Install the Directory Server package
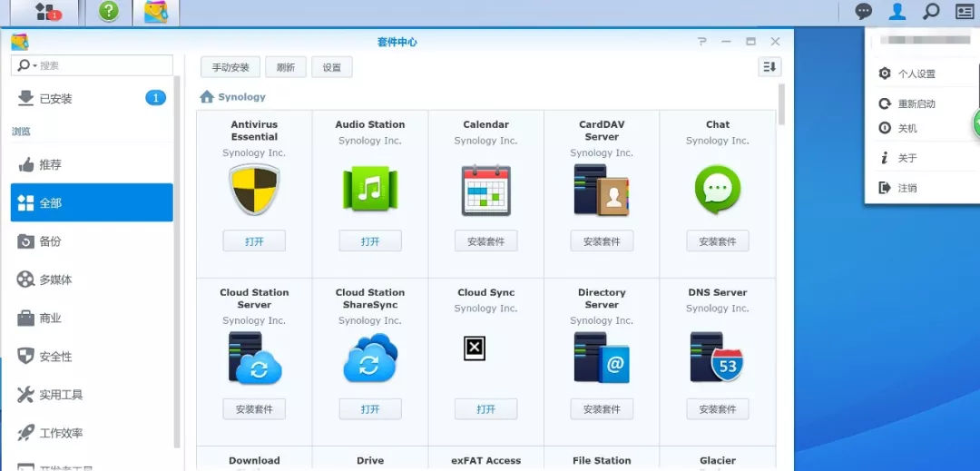 [602, 409]
